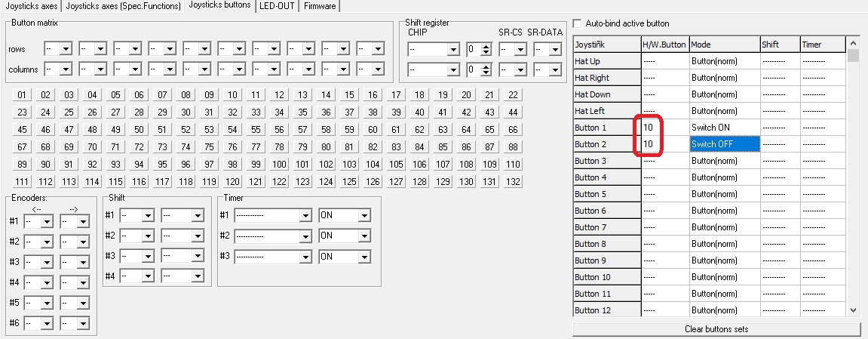The image size is (868, 339).
Task: Click scroll up arrow of joystick table
Action: (854, 42)
